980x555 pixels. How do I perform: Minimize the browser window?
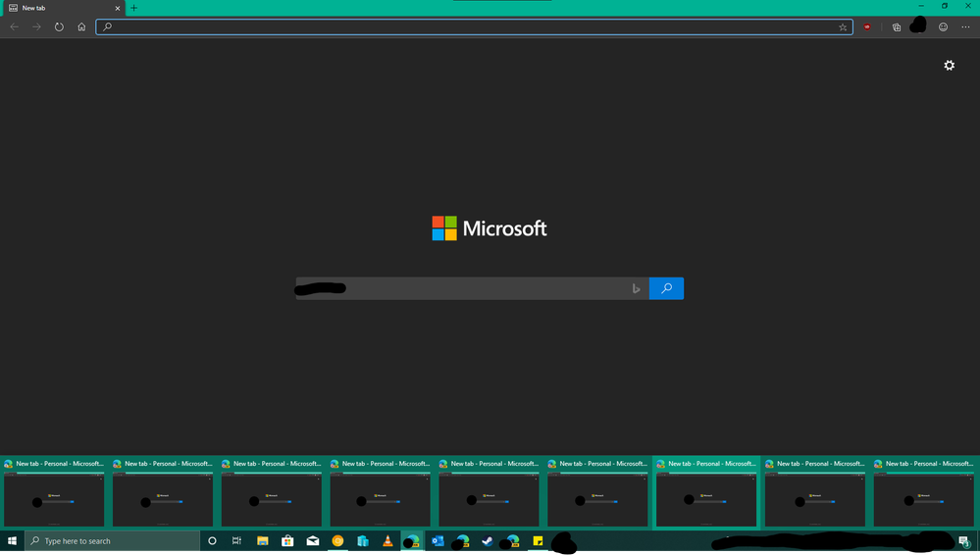point(921,6)
